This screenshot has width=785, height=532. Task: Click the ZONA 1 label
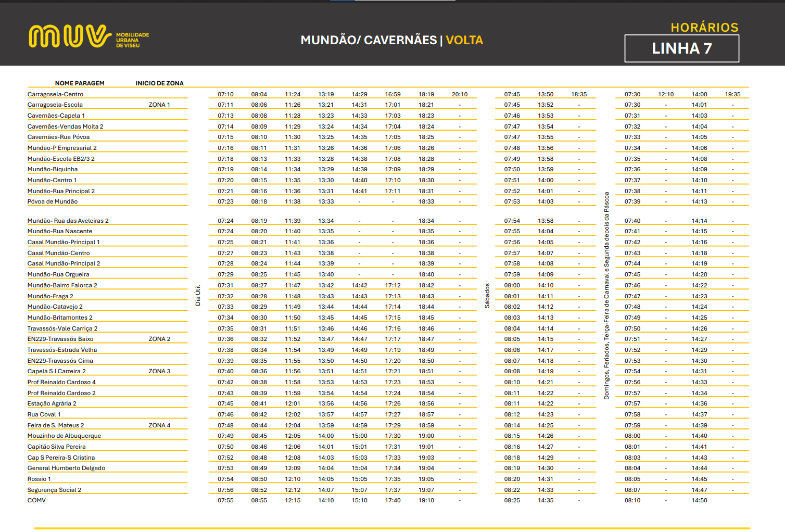click(159, 105)
